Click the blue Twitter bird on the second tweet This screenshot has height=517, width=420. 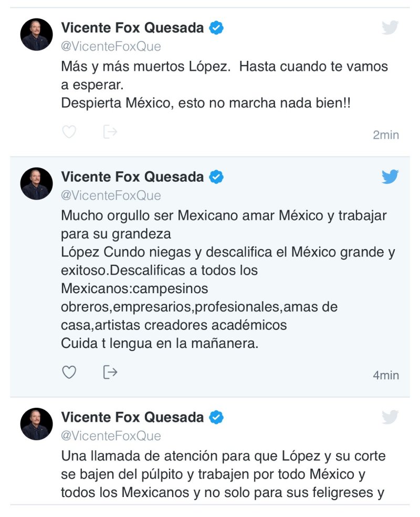[x=390, y=177]
